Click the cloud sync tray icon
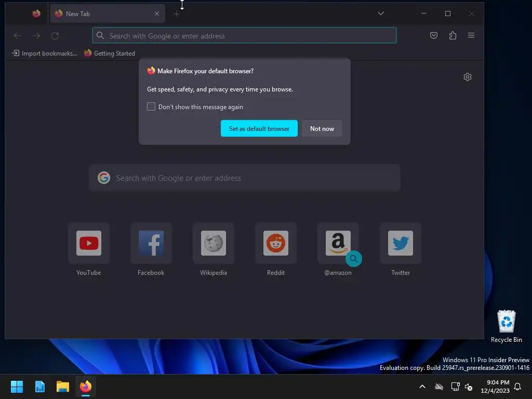This screenshot has height=399, width=532. coord(439,387)
